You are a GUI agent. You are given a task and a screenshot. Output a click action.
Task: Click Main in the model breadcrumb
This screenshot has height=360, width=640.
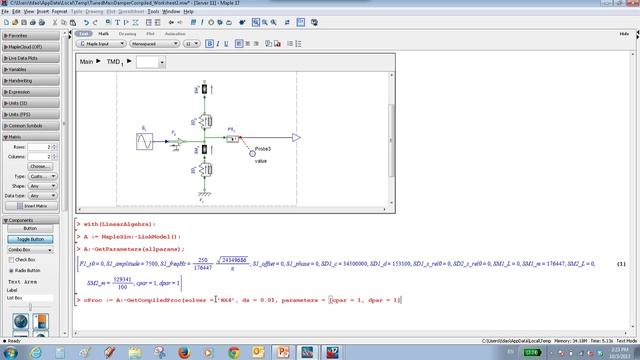(86, 62)
